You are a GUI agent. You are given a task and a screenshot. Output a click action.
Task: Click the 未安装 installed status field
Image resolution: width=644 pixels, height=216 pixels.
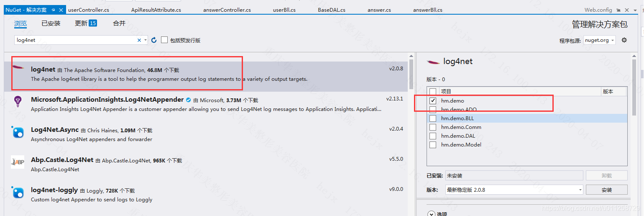(514, 175)
